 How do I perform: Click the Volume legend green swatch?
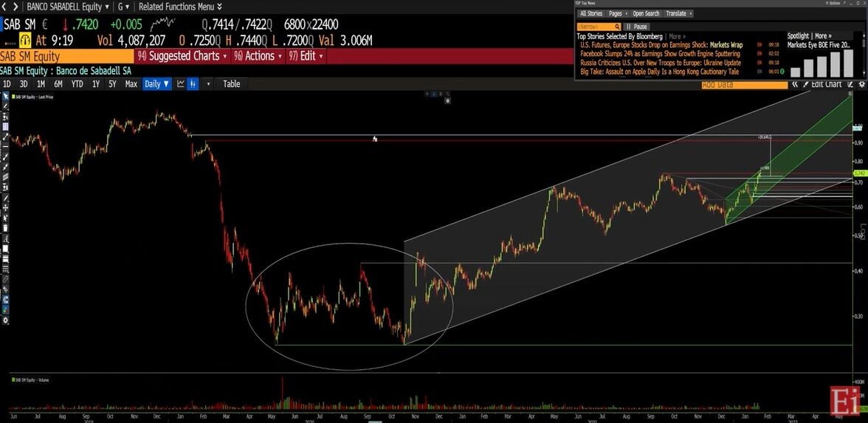click(13, 379)
